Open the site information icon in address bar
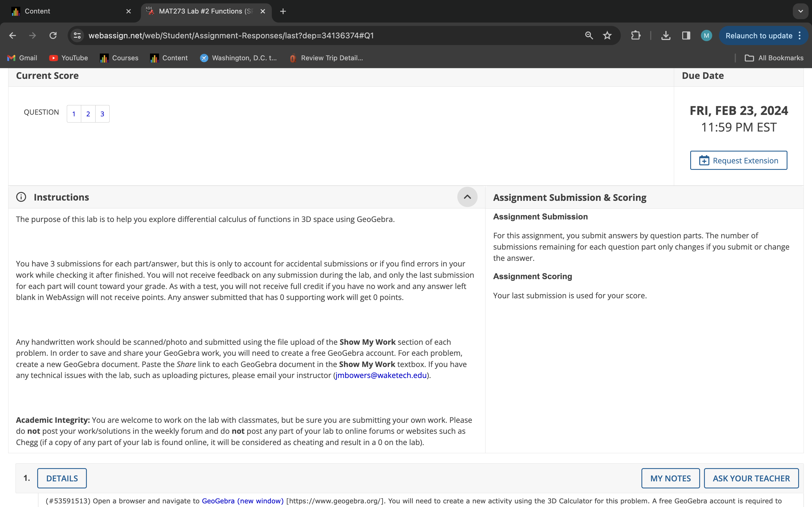The height and width of the screenshot is (507, 812). coord(77,35)
